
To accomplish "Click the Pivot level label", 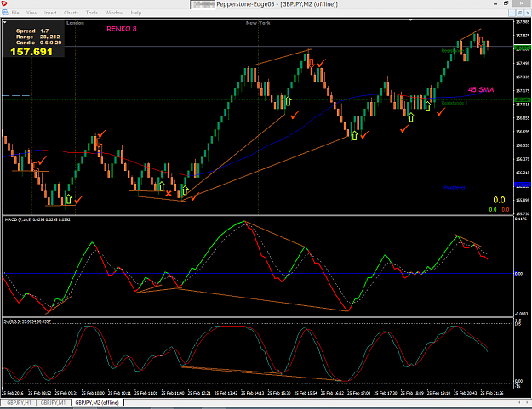I will pyautogui.click(x=454, y=188).
